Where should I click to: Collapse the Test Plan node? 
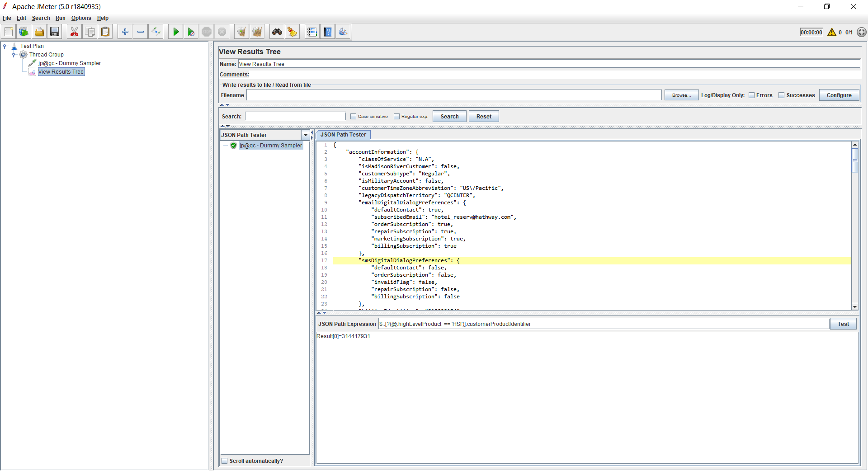(5, 46)
